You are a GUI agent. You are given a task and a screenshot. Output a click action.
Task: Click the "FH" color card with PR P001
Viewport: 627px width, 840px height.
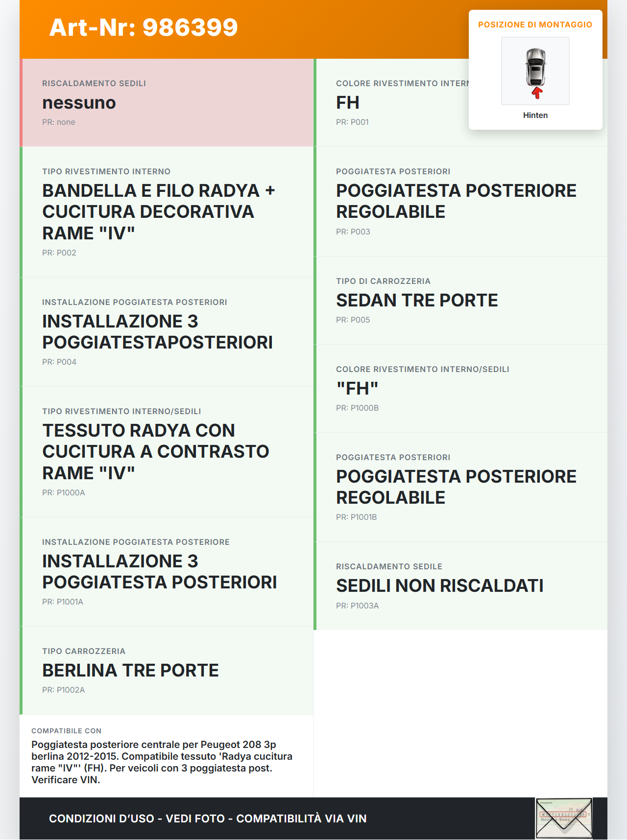(392, 103)
